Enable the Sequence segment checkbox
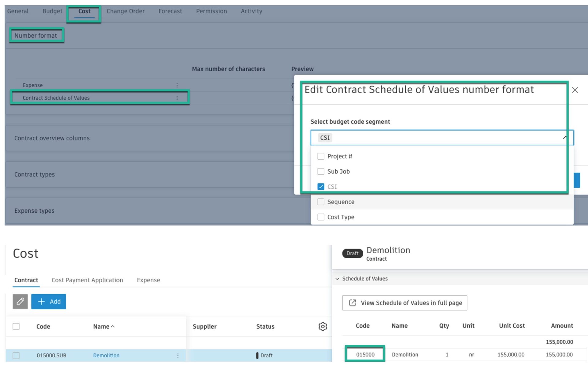588x369 pixels. pos(321,202)
